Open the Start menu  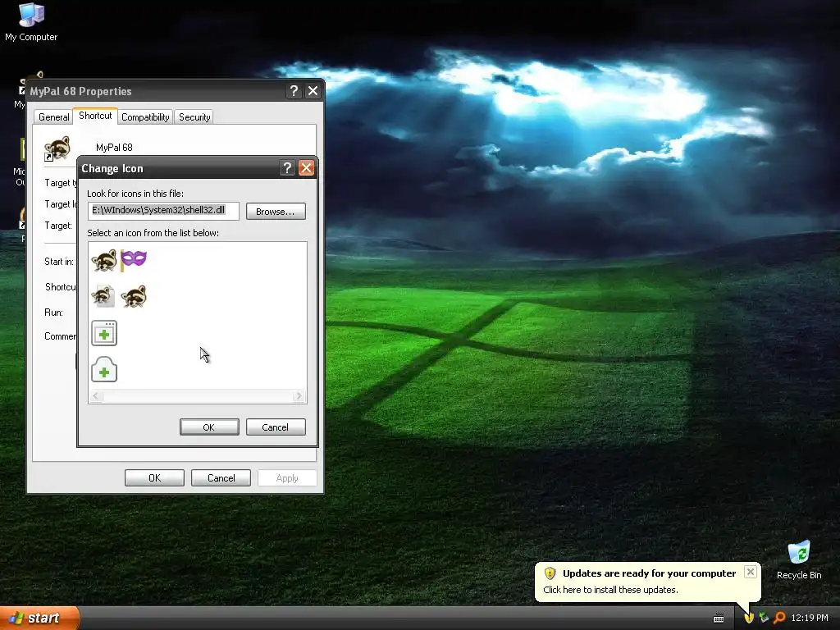coord(39,618)
